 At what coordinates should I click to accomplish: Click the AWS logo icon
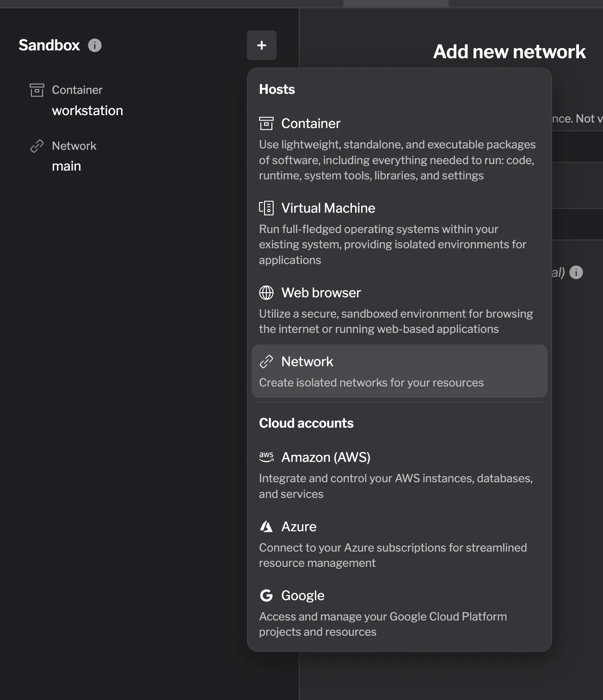click(x=266, y=457)
